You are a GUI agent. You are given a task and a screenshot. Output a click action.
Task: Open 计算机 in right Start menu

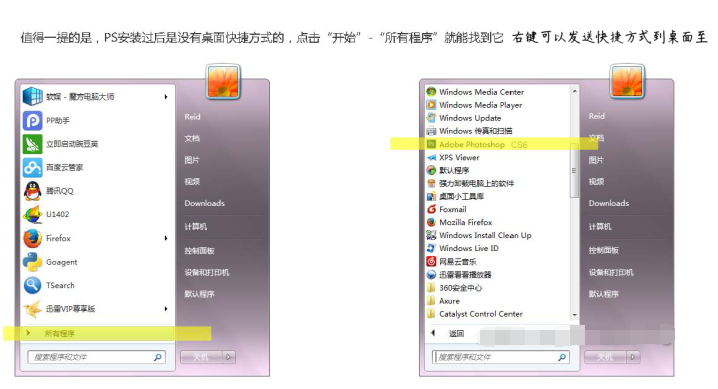point(600,227)
